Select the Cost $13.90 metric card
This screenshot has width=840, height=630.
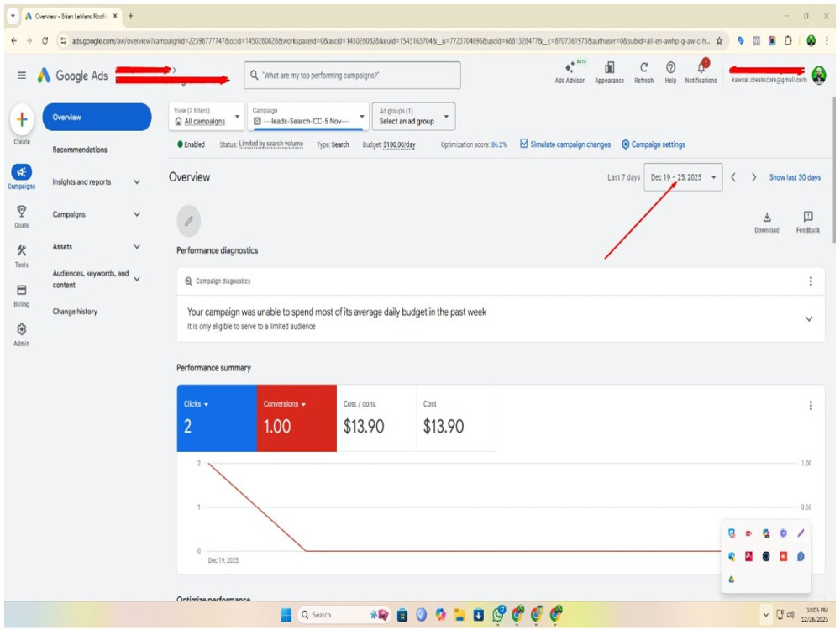click(456, 417)
